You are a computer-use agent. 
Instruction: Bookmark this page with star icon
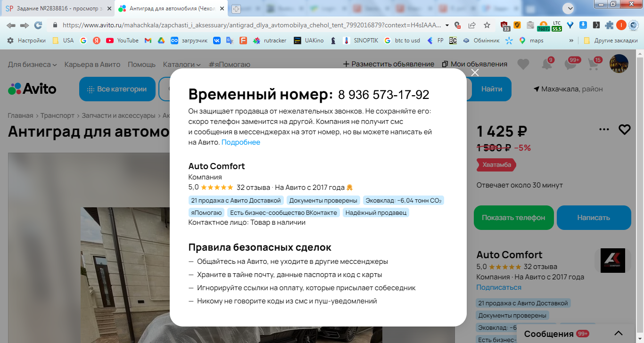[x=487, y=25]
